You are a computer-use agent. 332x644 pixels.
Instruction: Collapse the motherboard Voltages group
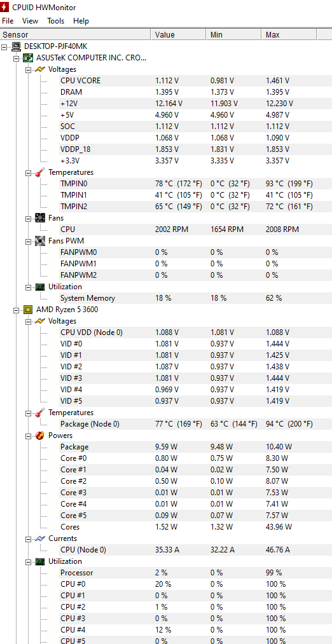(29, 70)
